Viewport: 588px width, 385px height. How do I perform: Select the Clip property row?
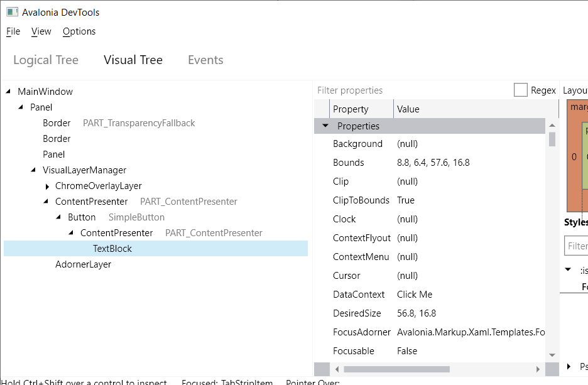pyautogui.click(x=429, y=182)
